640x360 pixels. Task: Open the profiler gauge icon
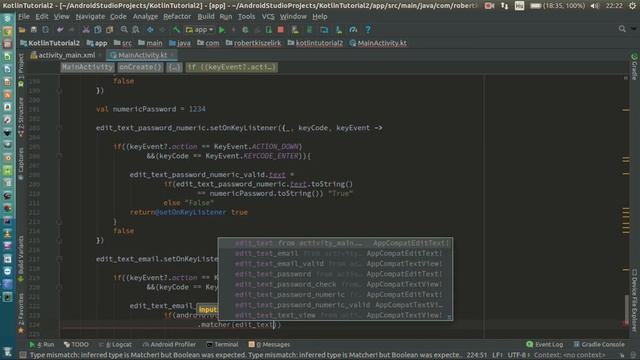(353, 30)
